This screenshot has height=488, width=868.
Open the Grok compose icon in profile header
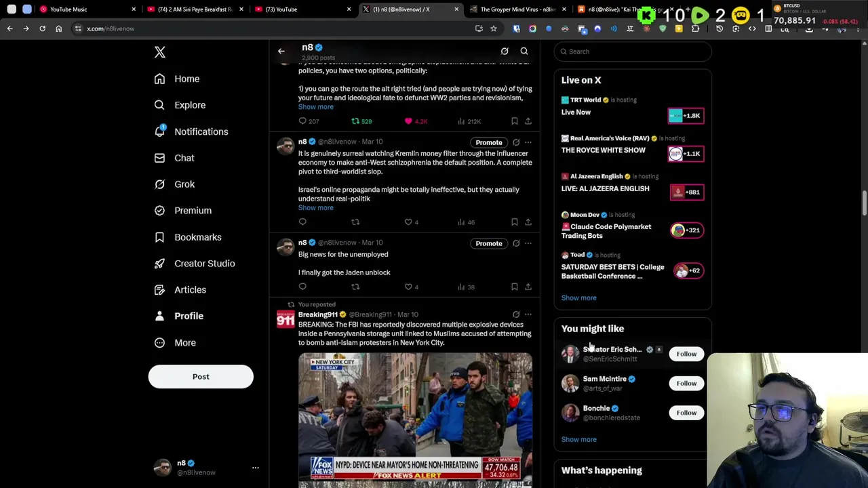tap(505, 52)
